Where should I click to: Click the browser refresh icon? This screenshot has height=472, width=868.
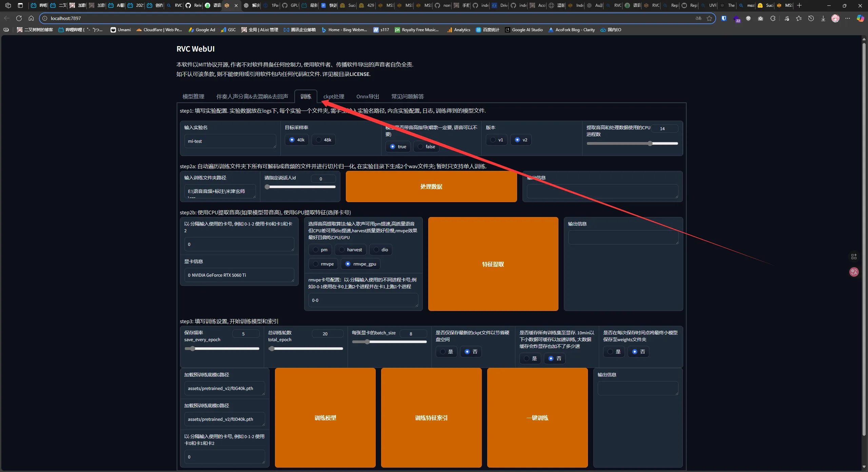[x=19, y=18]
